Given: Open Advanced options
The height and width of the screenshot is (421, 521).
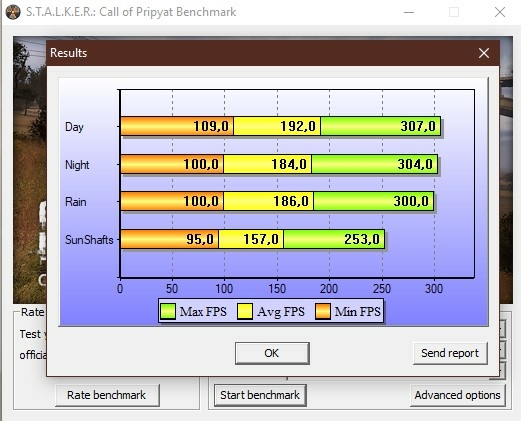Looking at the screenshot, I should coord(458,395).
